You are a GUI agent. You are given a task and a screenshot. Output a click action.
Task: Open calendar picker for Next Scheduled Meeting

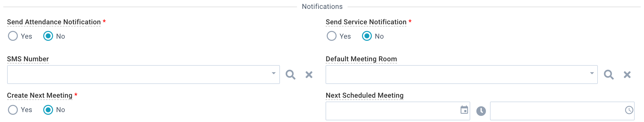(x=464, y=110)
